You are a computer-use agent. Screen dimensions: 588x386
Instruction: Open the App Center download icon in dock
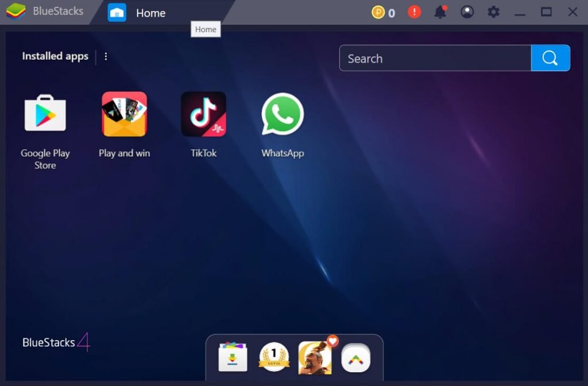point(233,357)
